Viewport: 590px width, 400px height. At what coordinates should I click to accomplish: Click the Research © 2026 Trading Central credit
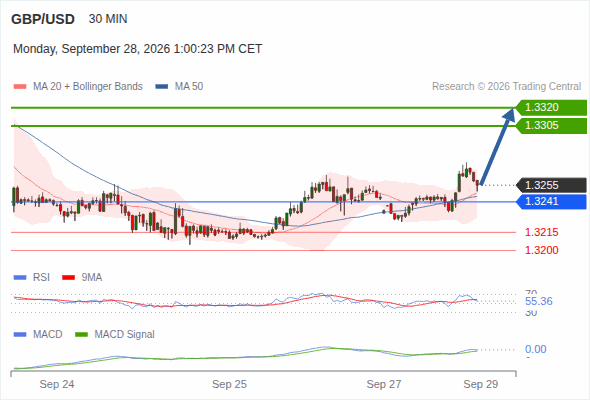click(506, 87)
